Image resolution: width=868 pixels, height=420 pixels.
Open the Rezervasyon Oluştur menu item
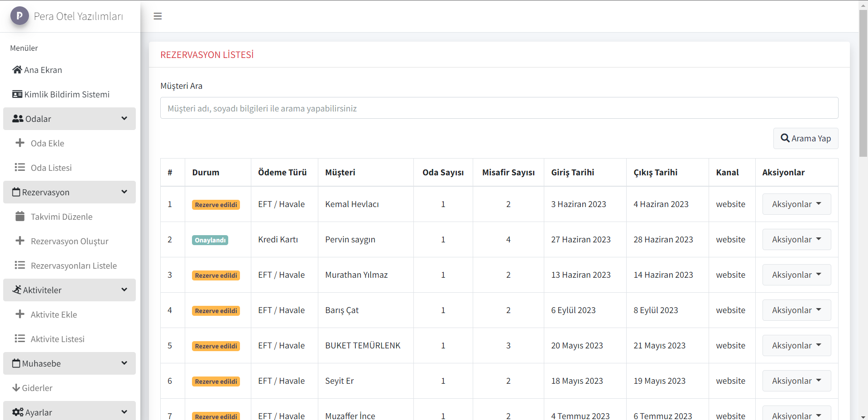coord(69,241)
